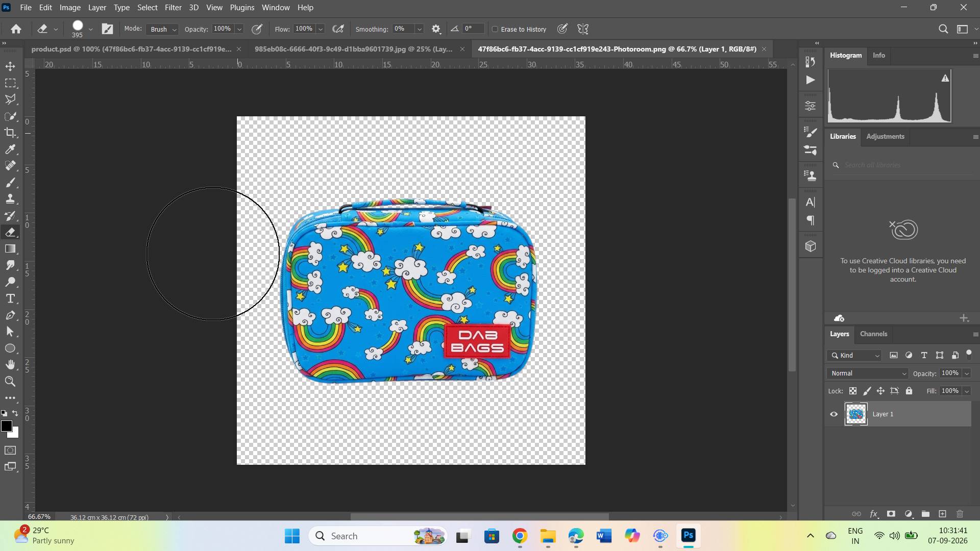
Task: Select the Crop tool
Action: [10, 133]
